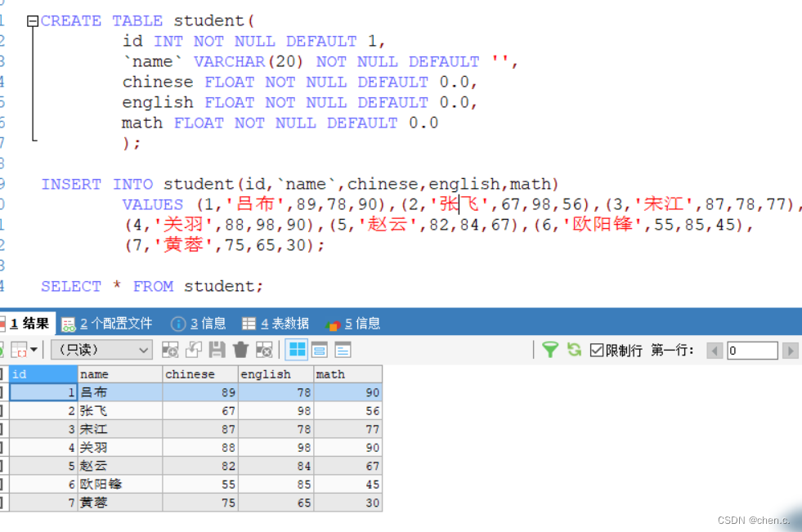The height and width of the screenshot is (532, 802).
Task: Click '欧阳锋' string in editor
Action: [603, 225]
